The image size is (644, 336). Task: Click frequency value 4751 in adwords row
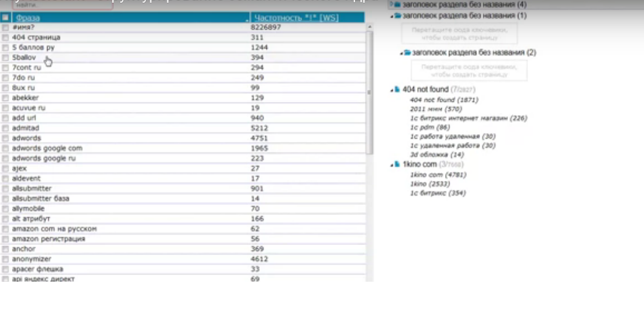pos(259,138)
